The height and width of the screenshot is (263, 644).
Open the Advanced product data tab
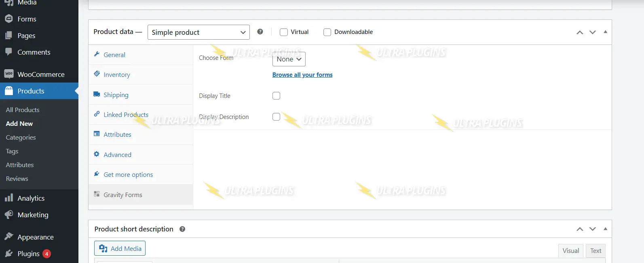point(141,155)
